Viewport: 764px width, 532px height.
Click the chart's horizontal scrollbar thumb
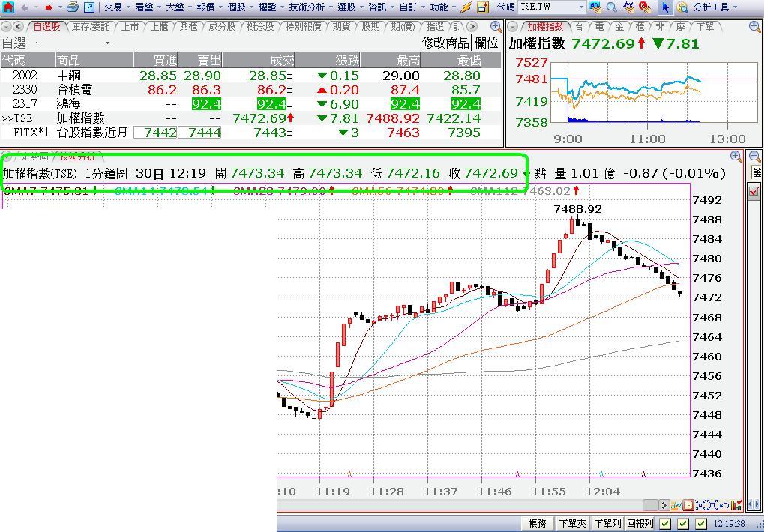[651, 505]
